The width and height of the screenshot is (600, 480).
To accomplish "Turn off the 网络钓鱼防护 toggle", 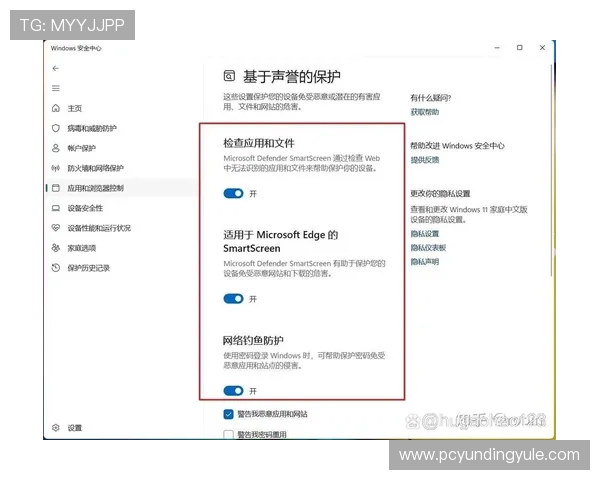I will point(233,390).
